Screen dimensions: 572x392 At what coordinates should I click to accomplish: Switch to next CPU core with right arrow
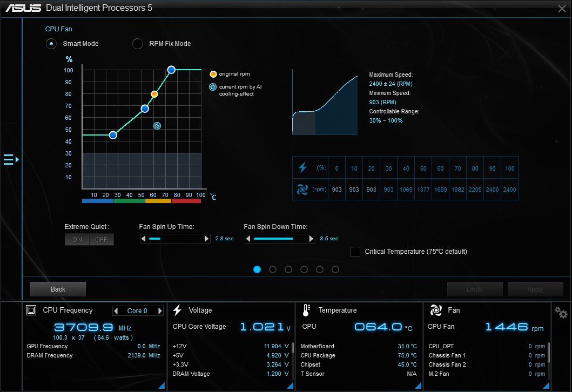coord(160,311)
